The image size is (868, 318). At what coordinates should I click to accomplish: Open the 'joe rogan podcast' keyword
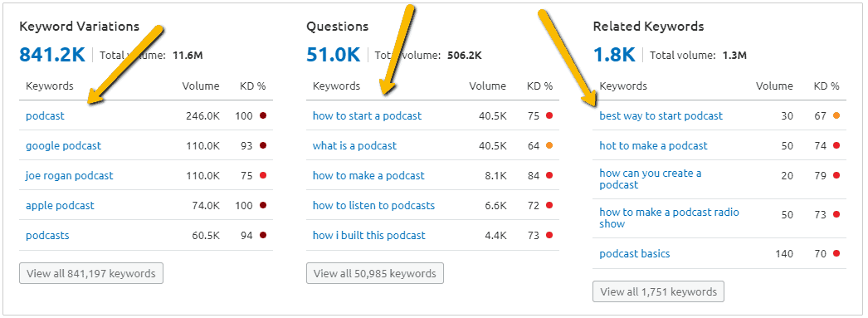(x=69, y=176)
